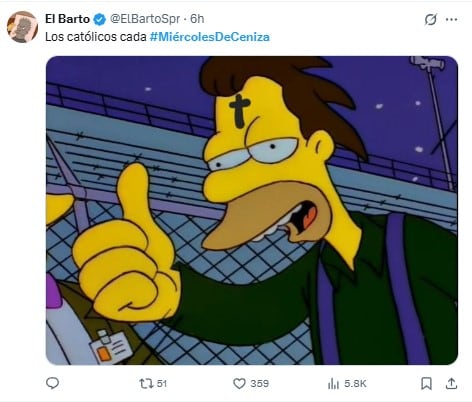Reply to El Barto's post
Viewport: 472px width, 402px height.
(x=52, y=383)
